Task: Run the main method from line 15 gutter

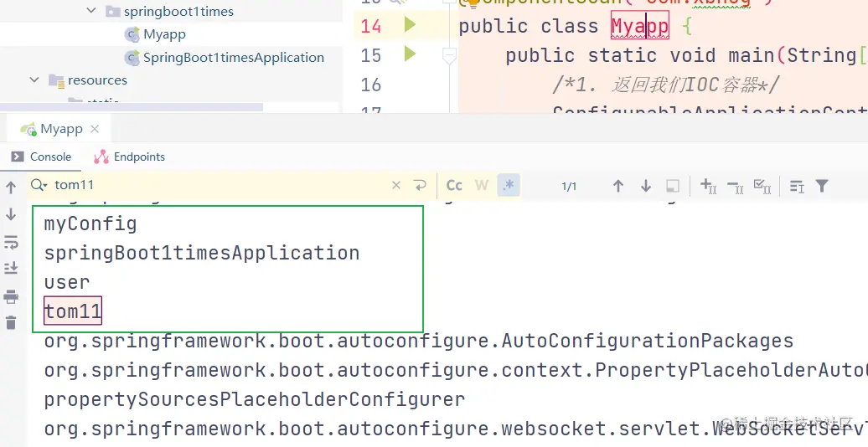Action: tap(410, 54)
